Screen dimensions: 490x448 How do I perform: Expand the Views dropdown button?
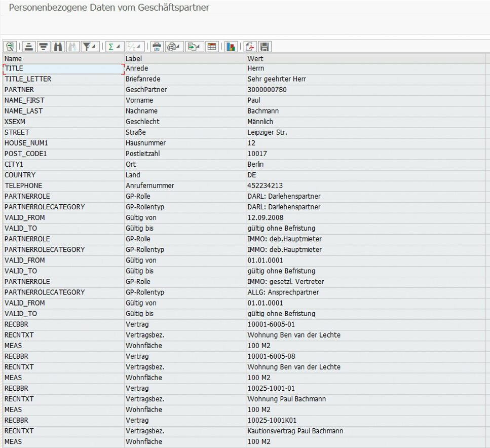[x=175, y=47]
